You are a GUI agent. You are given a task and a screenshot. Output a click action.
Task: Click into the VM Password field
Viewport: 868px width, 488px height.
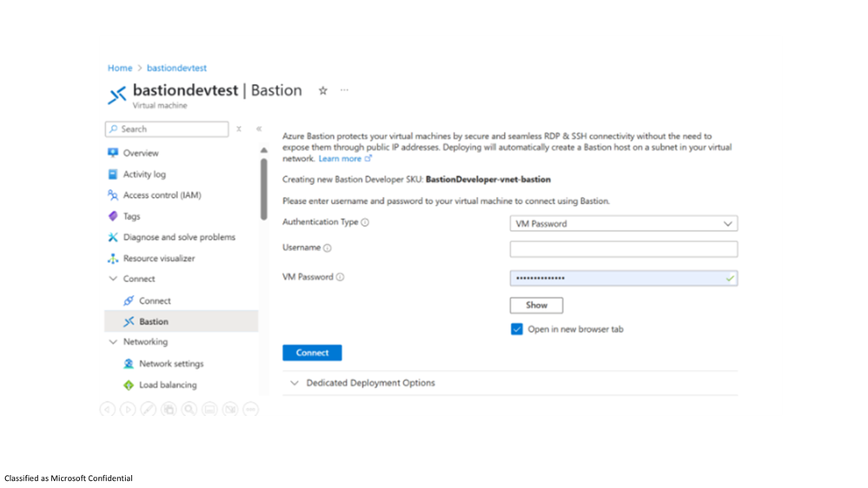[623, 279]
